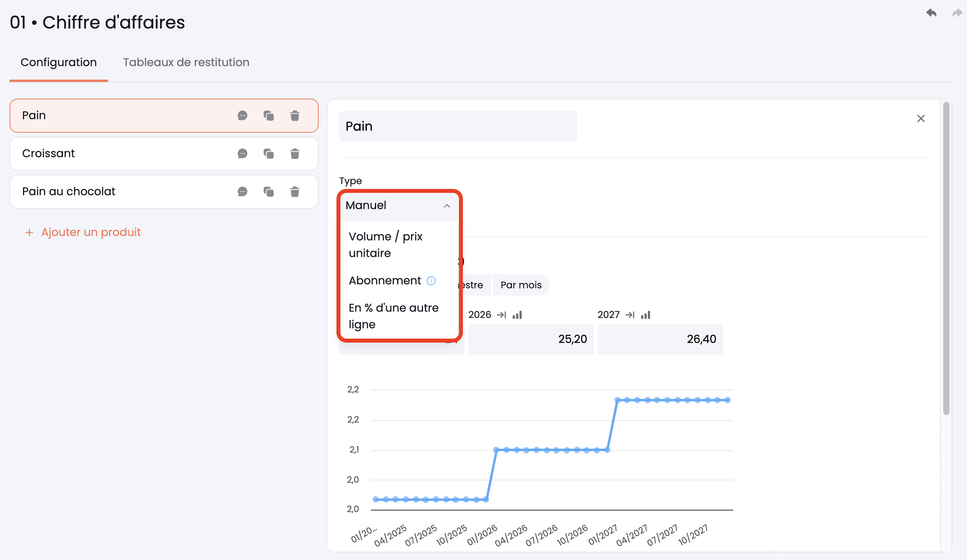This screenshot has height=560, width=967.
Task: Click the panel vertical scrollbar
Action: pyautogui.click(x=946, y=258)
